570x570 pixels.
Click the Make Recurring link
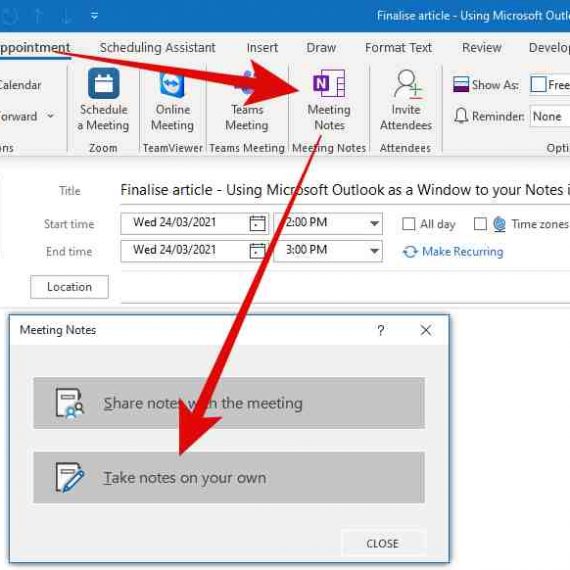click(462, 252)
